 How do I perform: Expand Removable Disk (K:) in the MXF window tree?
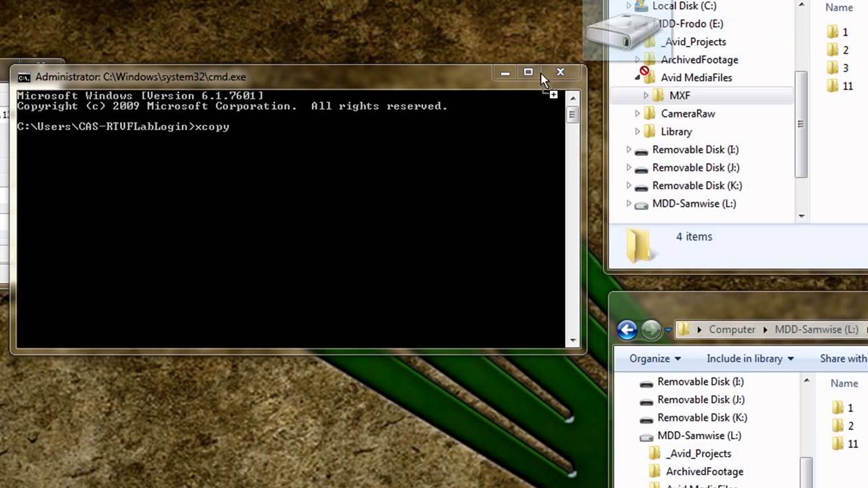tap(629, 186)
